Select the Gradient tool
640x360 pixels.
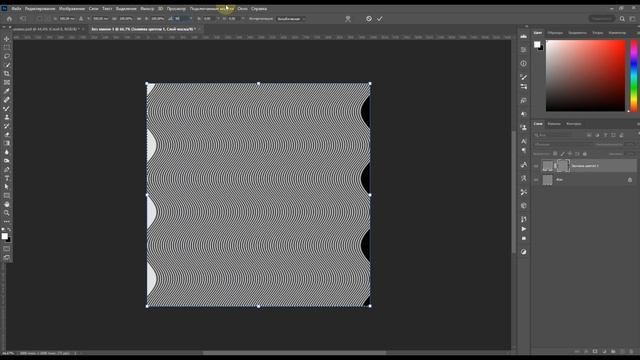click(7, 143)
